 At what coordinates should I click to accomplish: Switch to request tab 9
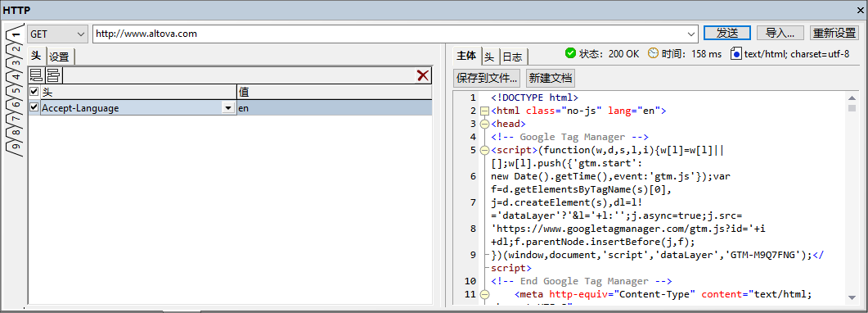click(x=16, y=146)
